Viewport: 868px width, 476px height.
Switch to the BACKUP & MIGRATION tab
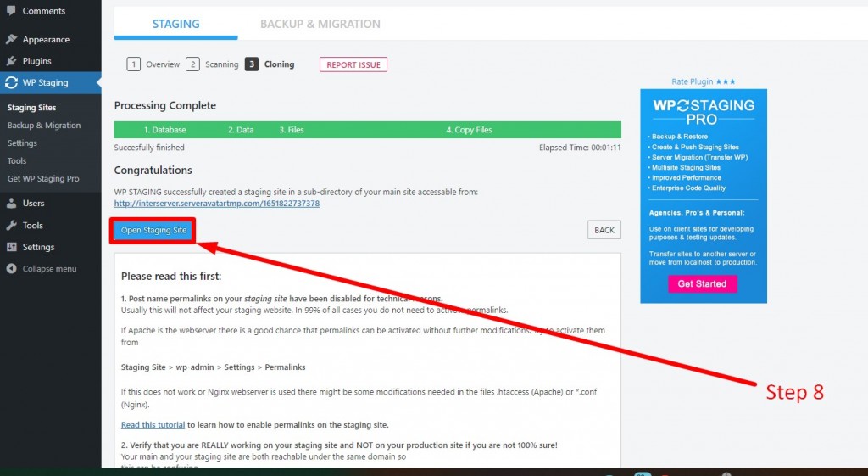coord(320,24)
